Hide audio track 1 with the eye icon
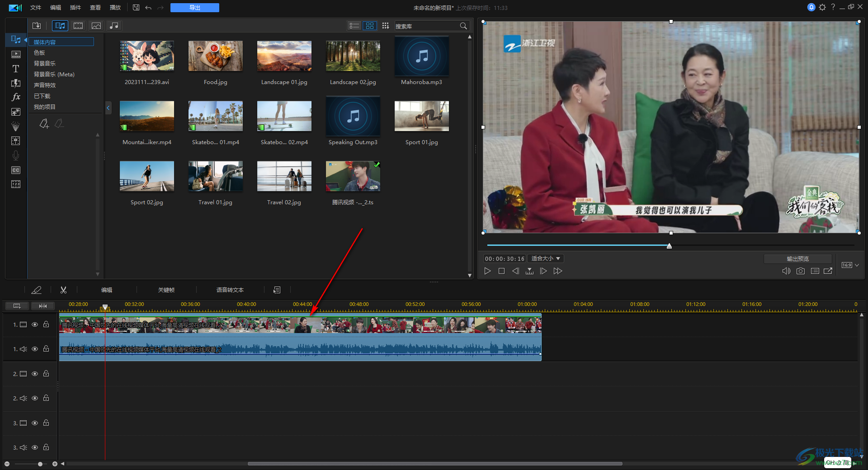 (x=35, y=349)
